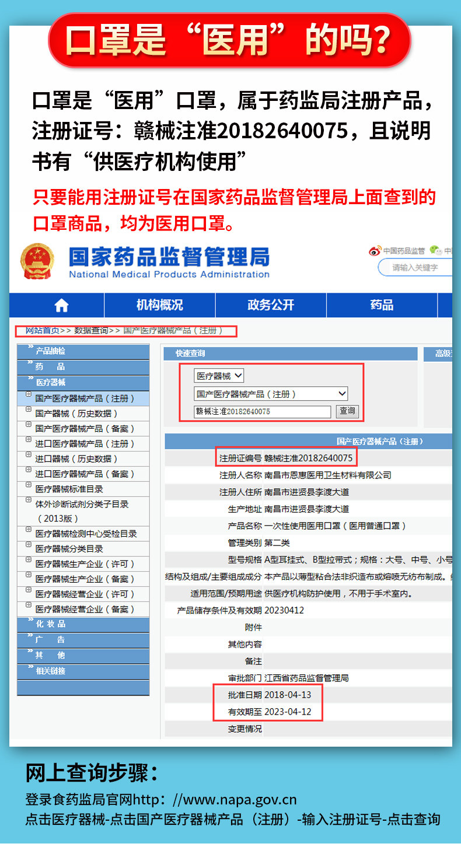Image resolution: width=461 pixels, height=868 pixels.
Task: Expand the 化妆品 sidebar section
Action: click(83, 625)
